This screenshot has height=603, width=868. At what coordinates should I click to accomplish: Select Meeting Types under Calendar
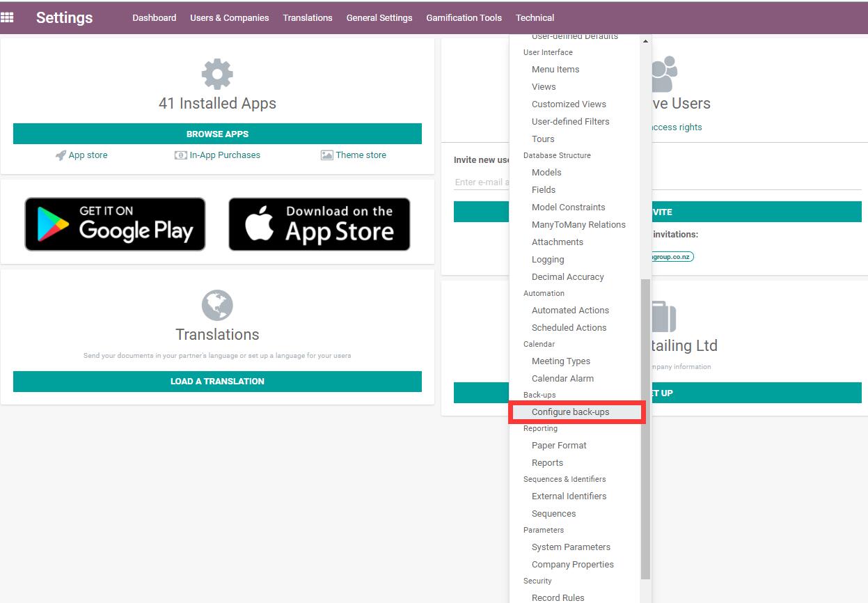(561, 361)
